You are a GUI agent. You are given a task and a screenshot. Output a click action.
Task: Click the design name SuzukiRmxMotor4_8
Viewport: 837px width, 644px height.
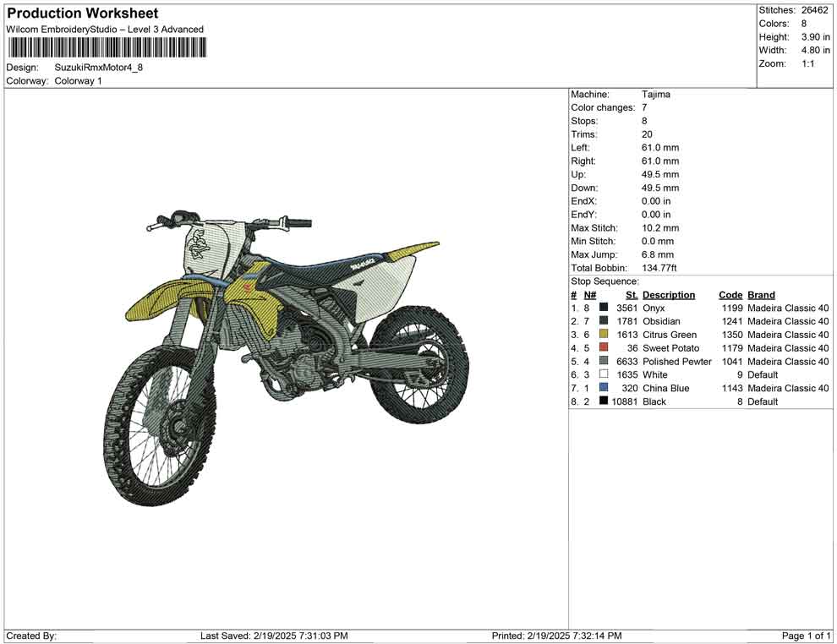click(99, 68)
